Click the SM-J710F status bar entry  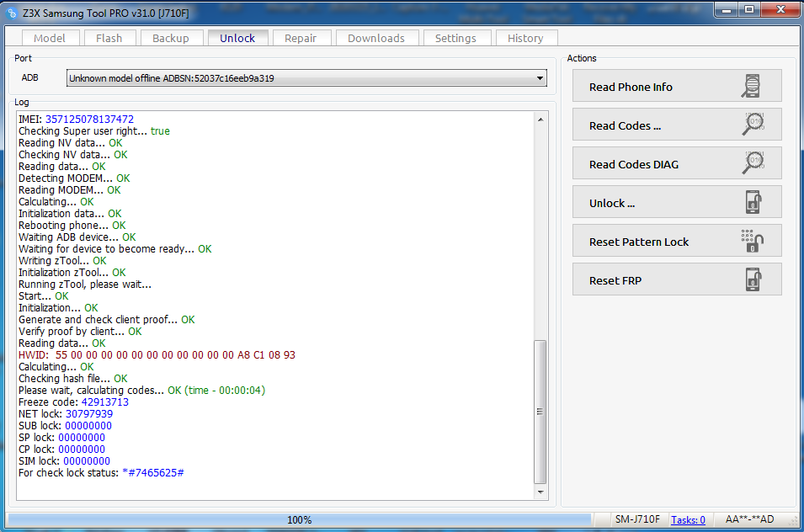tap(637, 519)
